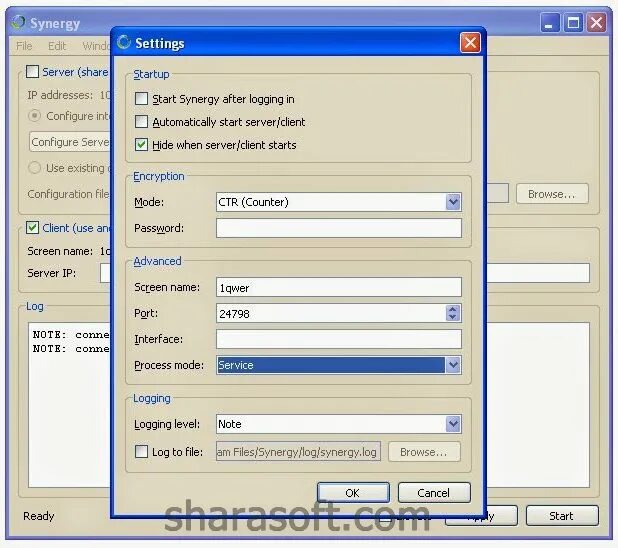The height and width of the screenshot is (548, 618).
Task: Expand the Logging level dropdown
Action: (453, 424)
